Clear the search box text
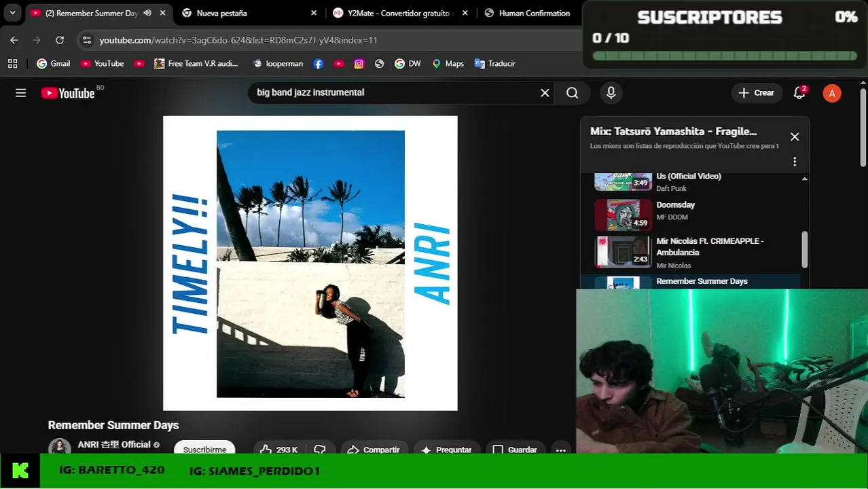This screenshot has height=489, width=868. pyautogui.click(x=545, y=93)
